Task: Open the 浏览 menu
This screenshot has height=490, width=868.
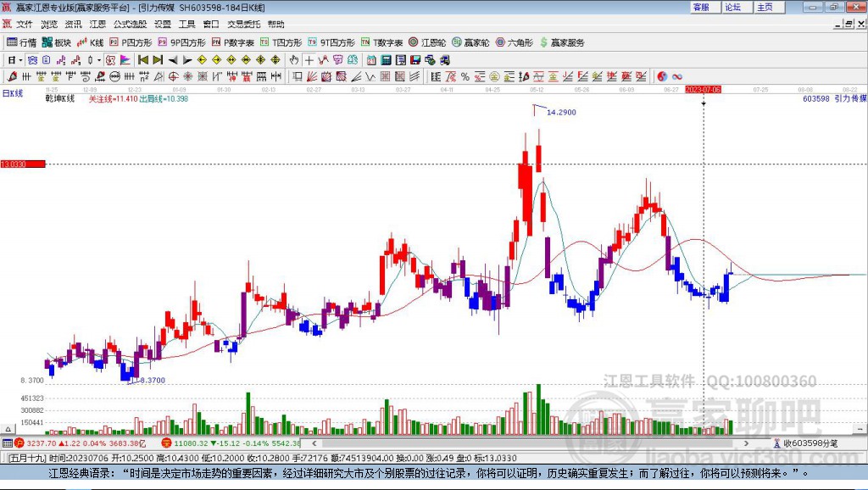Action: coord(48,24)
